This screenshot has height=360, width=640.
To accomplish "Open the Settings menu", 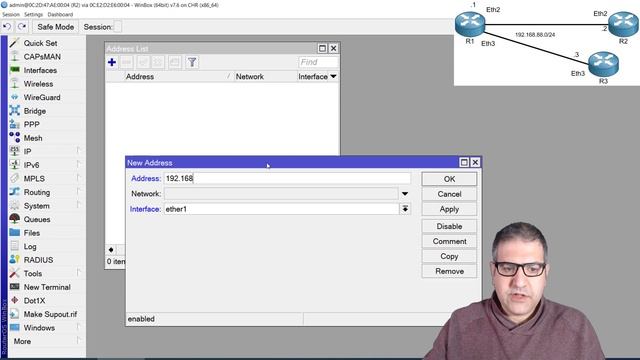I will click(x=33, y=15).
